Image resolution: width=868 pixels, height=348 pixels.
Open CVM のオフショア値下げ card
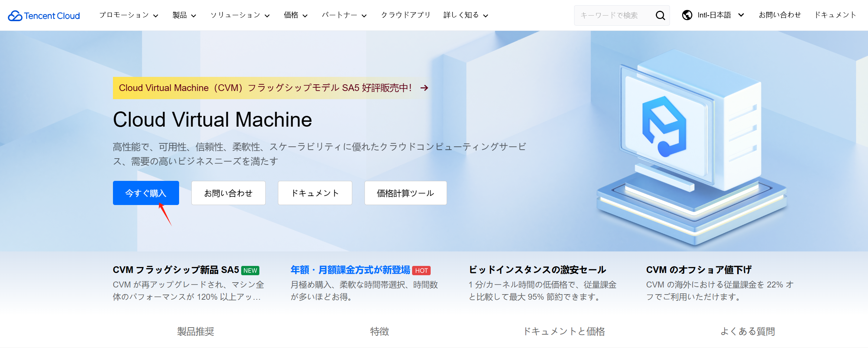tap(699, 270)
